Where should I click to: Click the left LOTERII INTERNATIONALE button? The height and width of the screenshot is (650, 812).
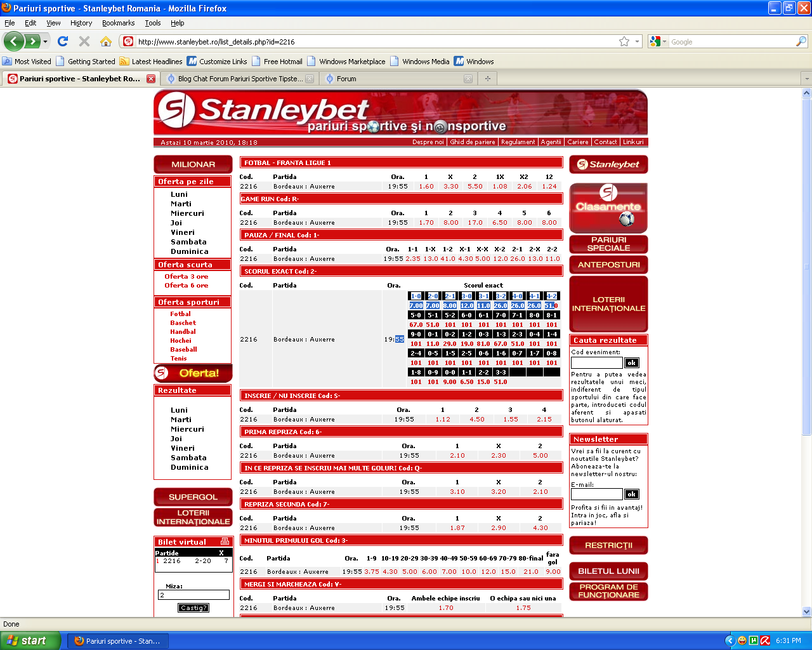click(193, 517)
